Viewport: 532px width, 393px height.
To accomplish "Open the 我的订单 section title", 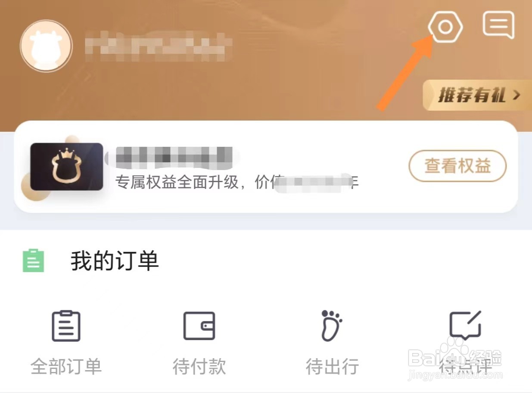I will [115, 261].
